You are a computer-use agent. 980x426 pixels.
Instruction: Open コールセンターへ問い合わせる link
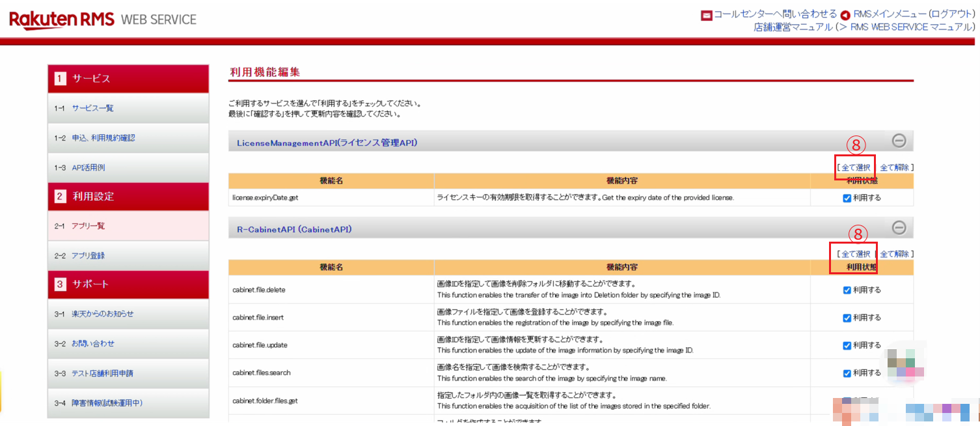click(775, 14)
